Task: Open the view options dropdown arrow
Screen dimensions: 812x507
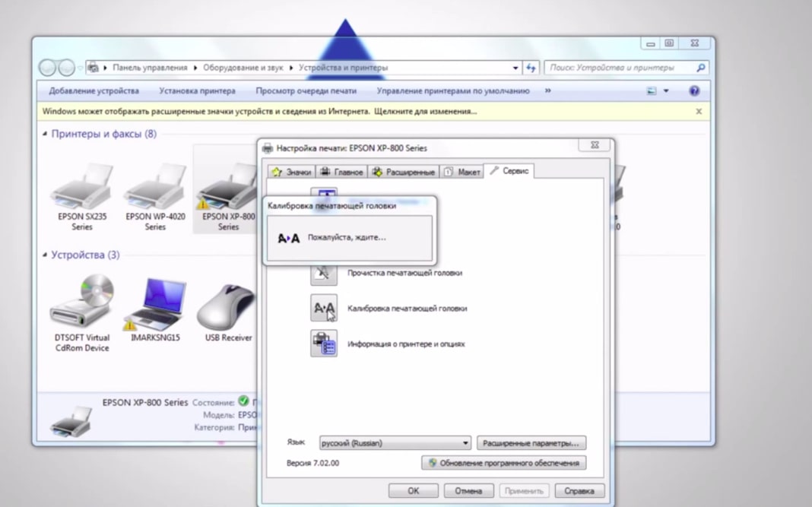Action: coord(666,91)
